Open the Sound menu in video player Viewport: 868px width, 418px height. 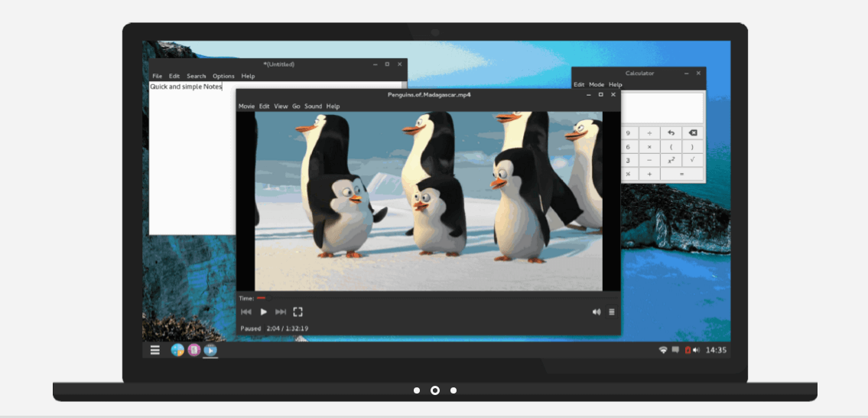[313, 106]
